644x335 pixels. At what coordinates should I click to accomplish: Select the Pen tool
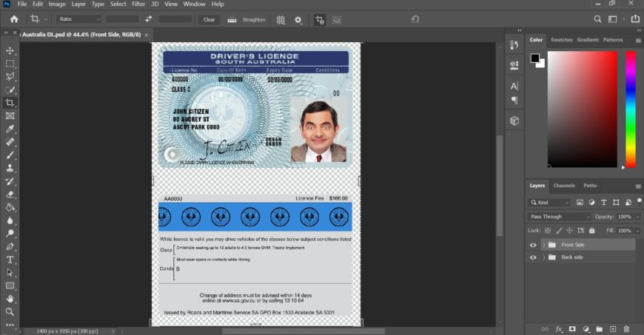(x=10, y=246)
